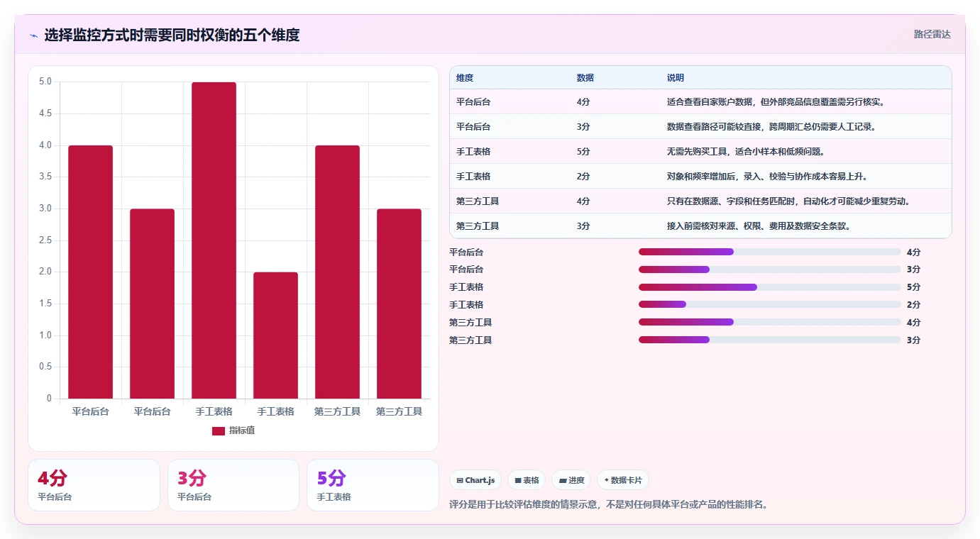The image size is (980, 539).
Task: Select the row 接入前需核对来源、权限
Action: click(x=700, y=226)
